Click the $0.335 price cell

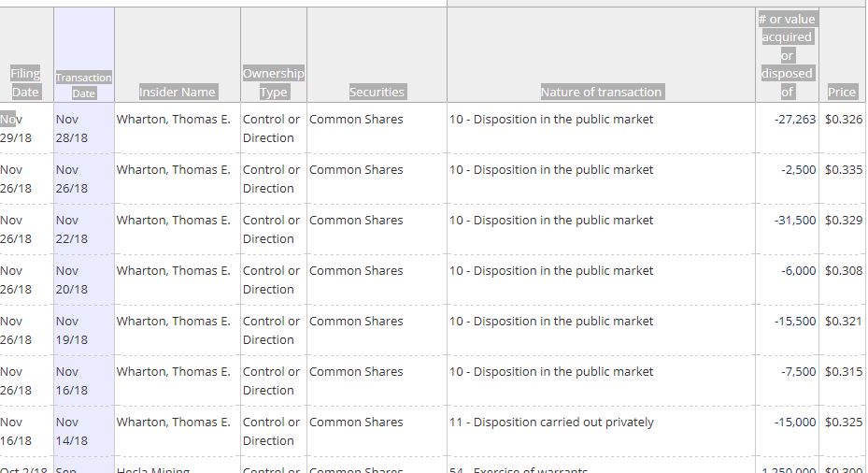click(843, 170)
